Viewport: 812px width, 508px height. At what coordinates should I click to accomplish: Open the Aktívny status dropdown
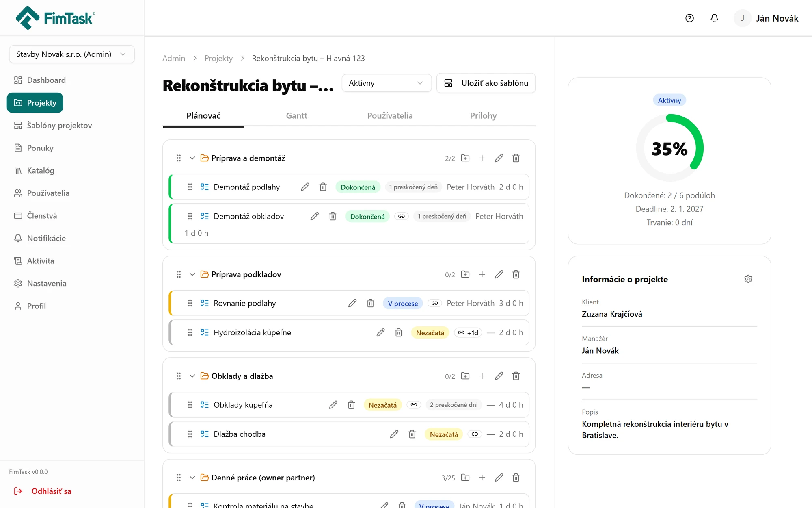386,83
